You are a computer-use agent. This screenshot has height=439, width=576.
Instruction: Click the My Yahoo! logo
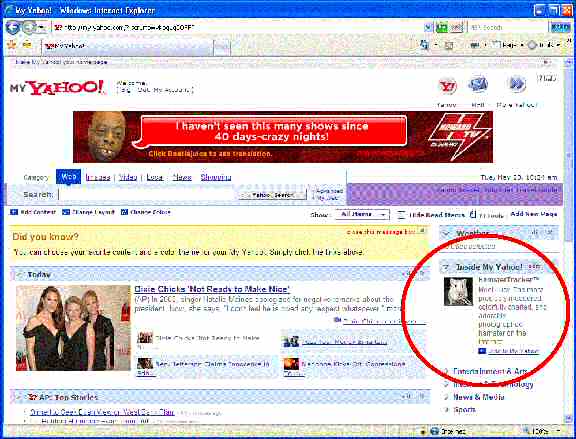click(x=57, y=88)
